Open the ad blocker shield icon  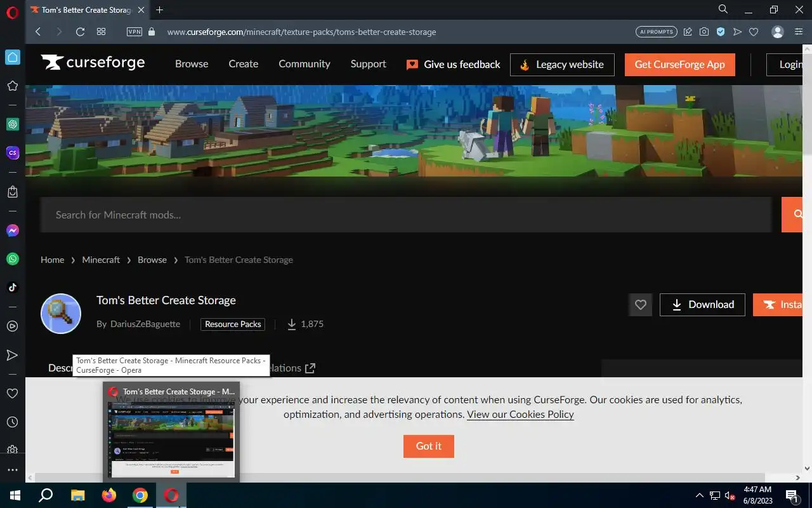click(721, 32)
